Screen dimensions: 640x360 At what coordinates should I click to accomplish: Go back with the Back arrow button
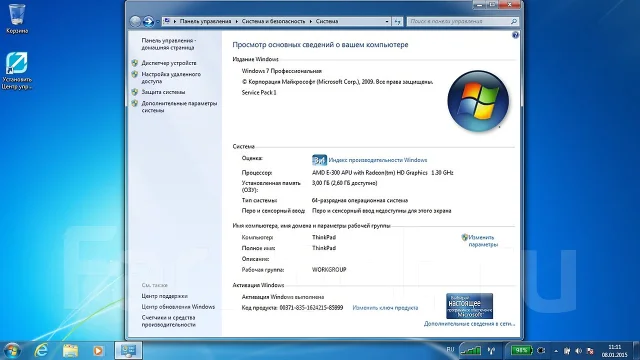(x=135, y=21)
